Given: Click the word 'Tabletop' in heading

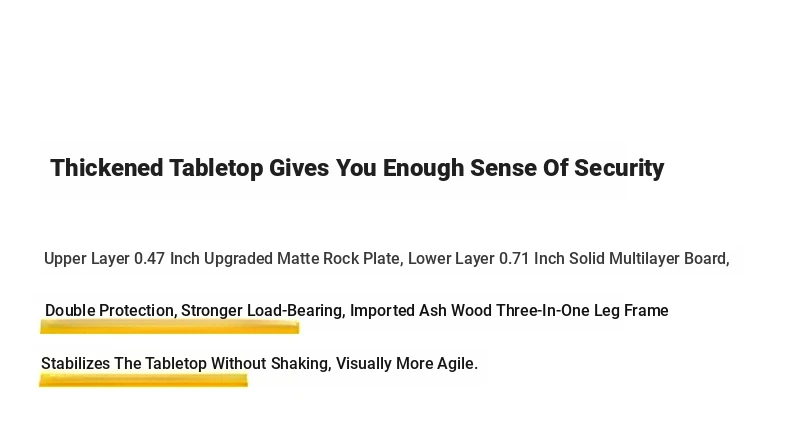Looking at the screenshot, I should 216,168.
